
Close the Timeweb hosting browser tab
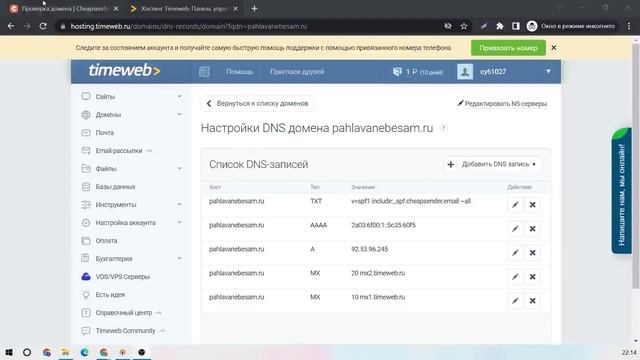click(235, 9)
